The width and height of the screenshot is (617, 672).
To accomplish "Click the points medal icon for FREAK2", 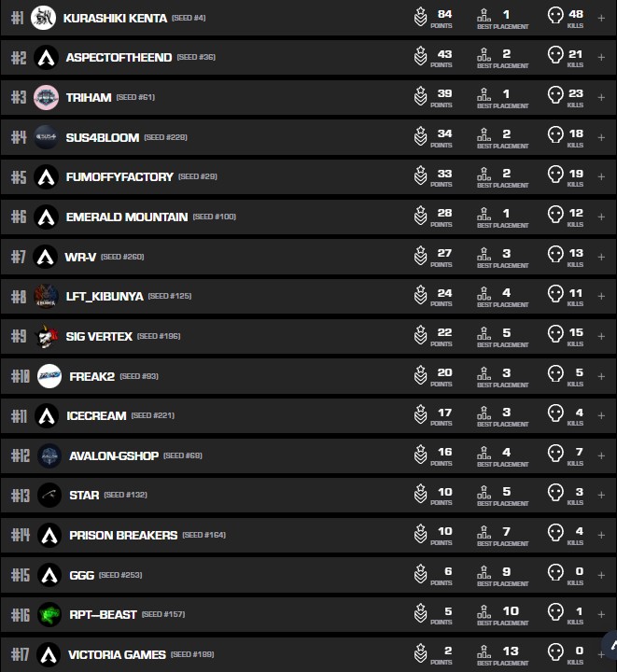I will (421, 375).
